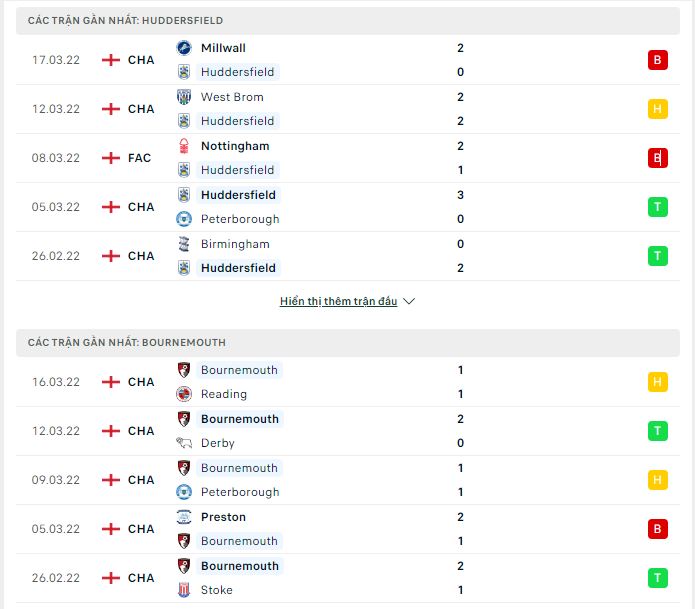Click the Stoke club crest icon
The height and width of the screenshot is (609, 695).
[x=184, y=590]
